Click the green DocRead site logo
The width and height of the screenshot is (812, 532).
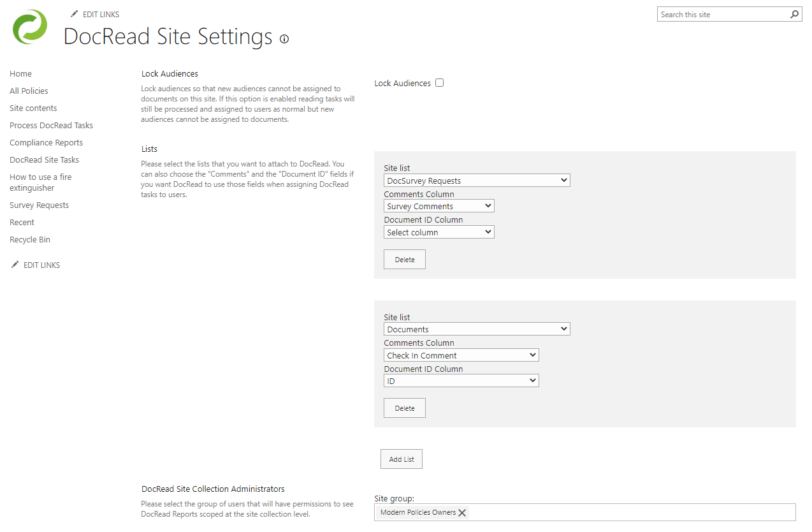click(x=30, y=27)
